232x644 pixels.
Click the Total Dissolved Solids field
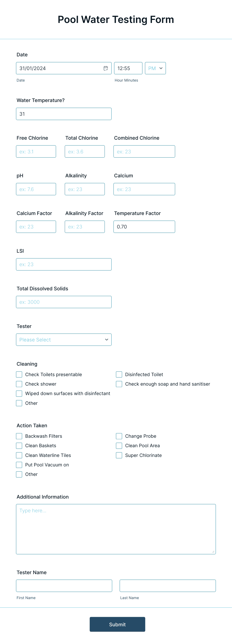click(64, 302)
